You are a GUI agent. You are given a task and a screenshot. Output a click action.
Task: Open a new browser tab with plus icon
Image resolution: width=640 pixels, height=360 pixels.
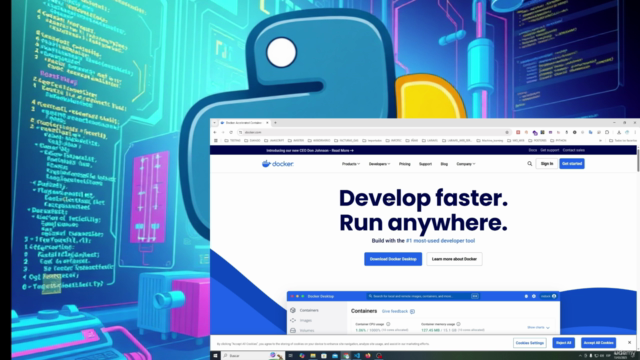276,122
